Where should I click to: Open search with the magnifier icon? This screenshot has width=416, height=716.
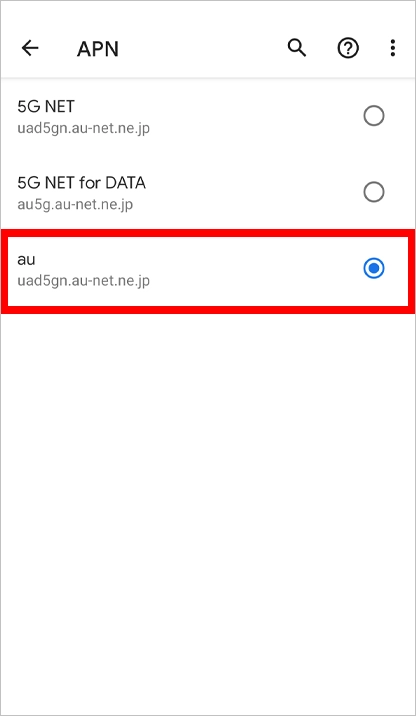tap(297, 47)
